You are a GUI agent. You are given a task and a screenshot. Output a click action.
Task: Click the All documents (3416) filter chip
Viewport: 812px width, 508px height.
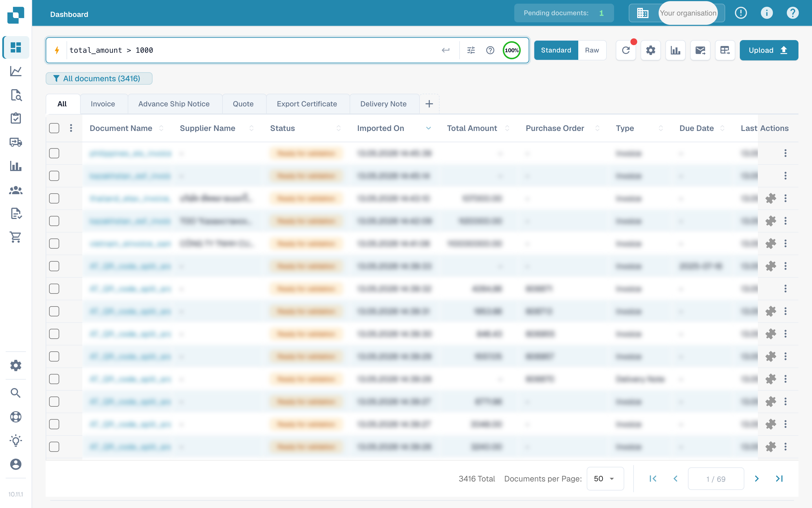[99, 78]
